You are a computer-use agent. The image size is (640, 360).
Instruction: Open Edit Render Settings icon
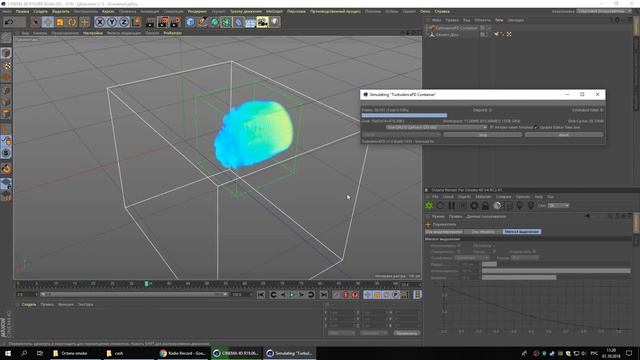pyautogui.click(x=176, y=22)
